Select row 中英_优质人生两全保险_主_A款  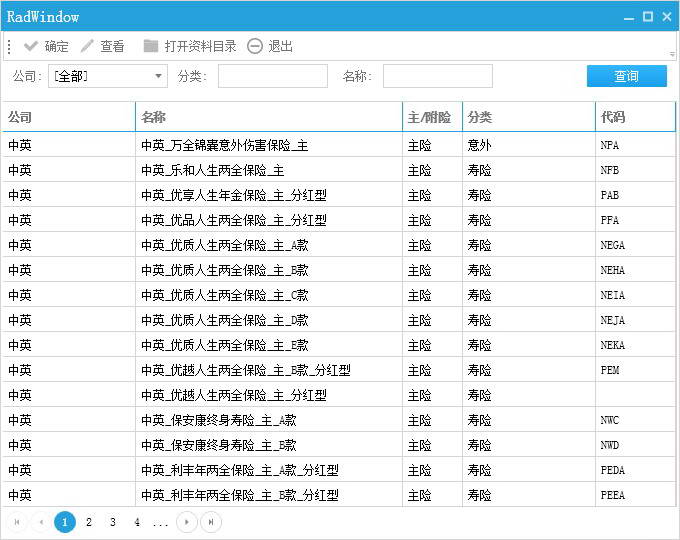tap(339, 245)
